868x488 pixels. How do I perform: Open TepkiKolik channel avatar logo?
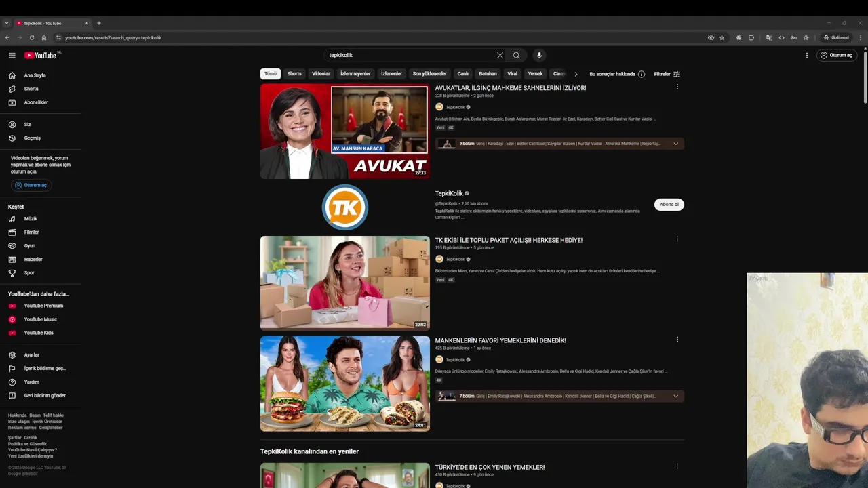tap(345, 207)
